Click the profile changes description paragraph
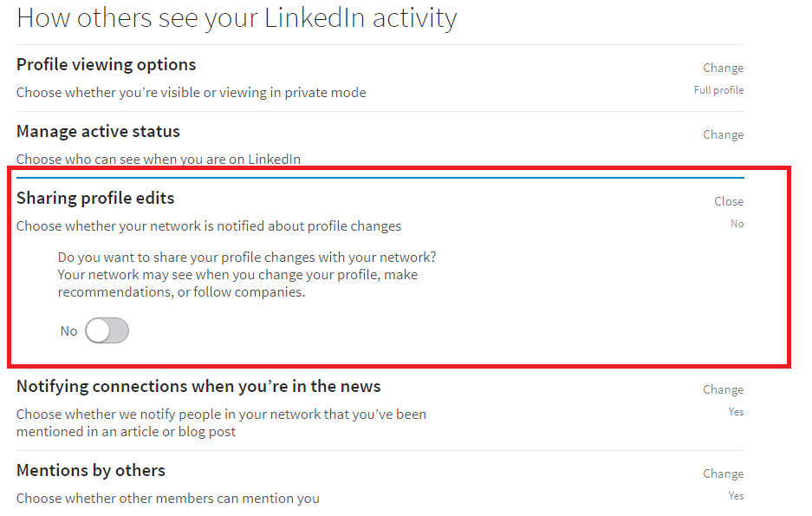 [x=245, y=274]
